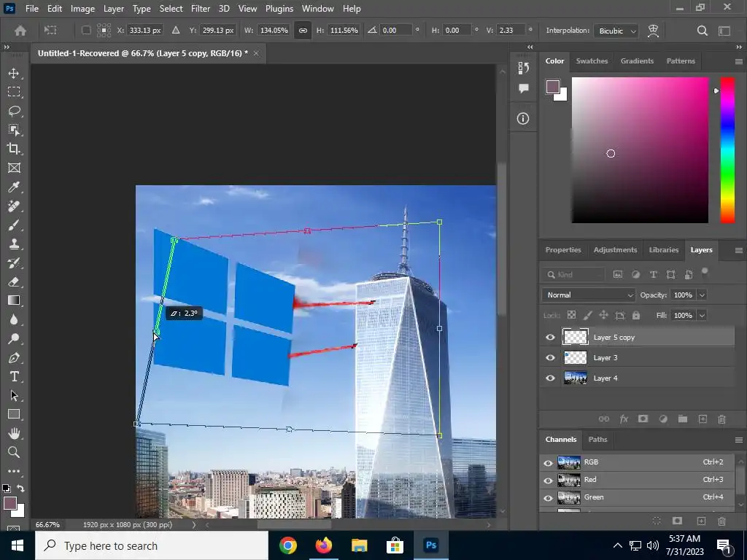Select the Eyedropper tool

tap(14, 187)
